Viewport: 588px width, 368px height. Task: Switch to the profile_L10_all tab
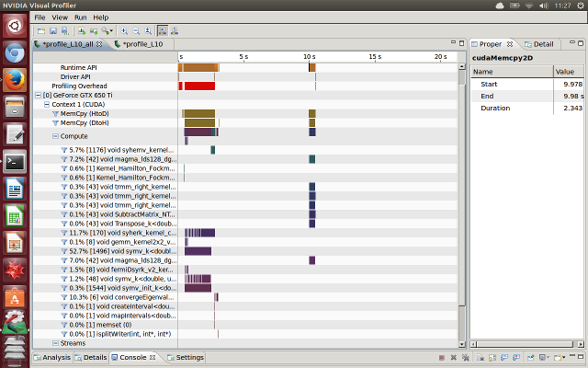tap(67, 44)
